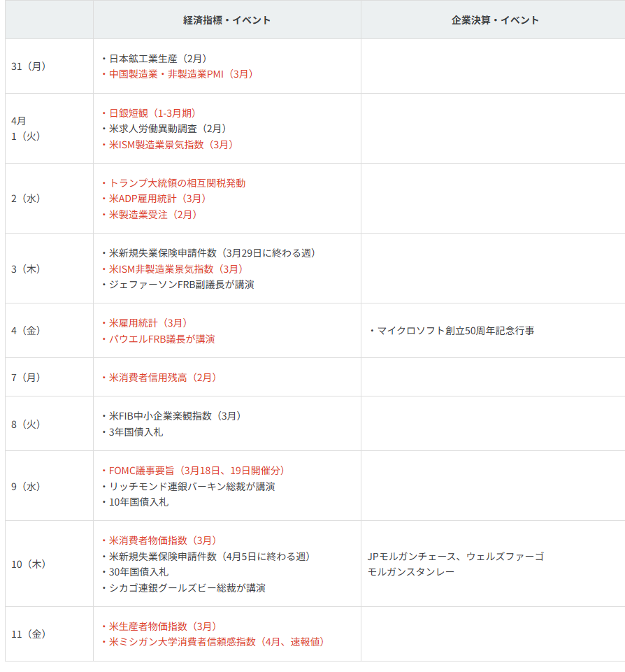
Task: Click 米消費者物価指数（3月）item
Action: tap(162, 541)
